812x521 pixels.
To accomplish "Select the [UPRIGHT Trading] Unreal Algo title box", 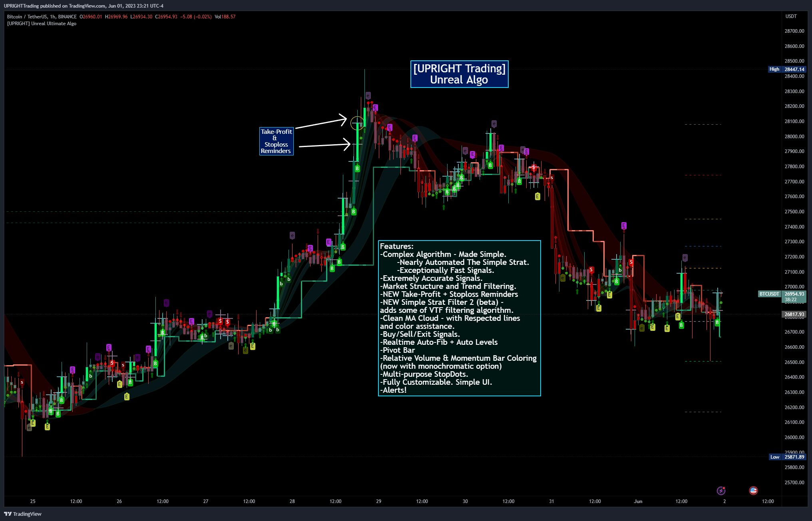I will (x=459, y=74).
